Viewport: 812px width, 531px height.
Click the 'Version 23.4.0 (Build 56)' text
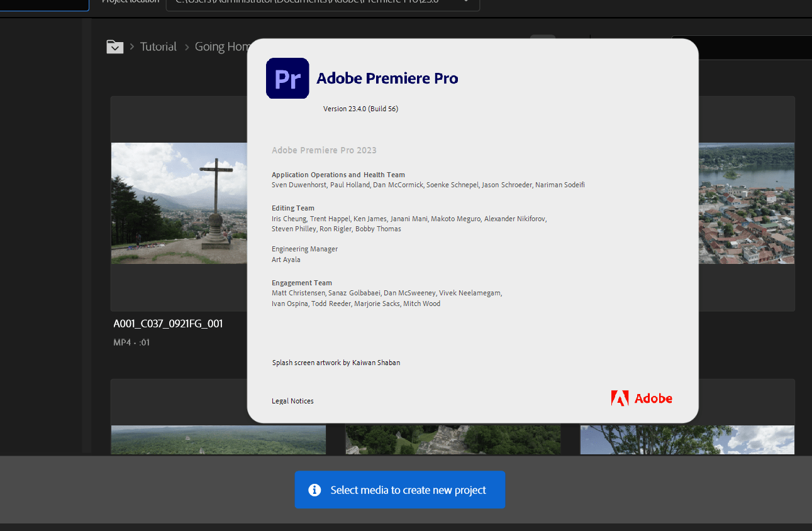click(360, 109)
